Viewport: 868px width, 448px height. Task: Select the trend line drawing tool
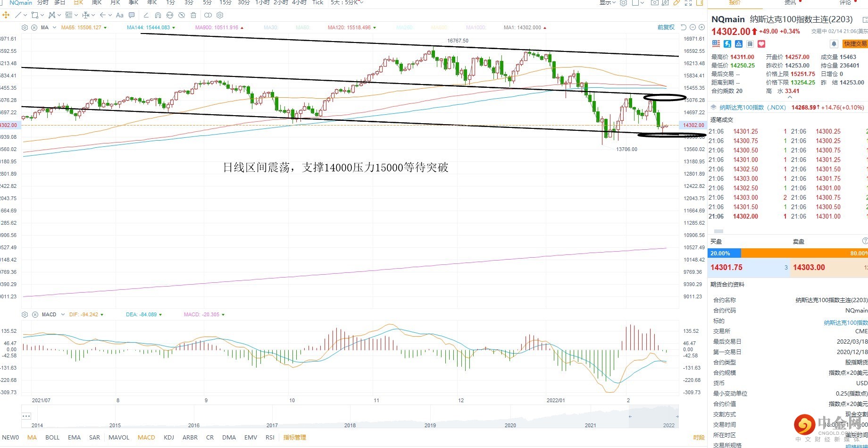click(18, 15)
